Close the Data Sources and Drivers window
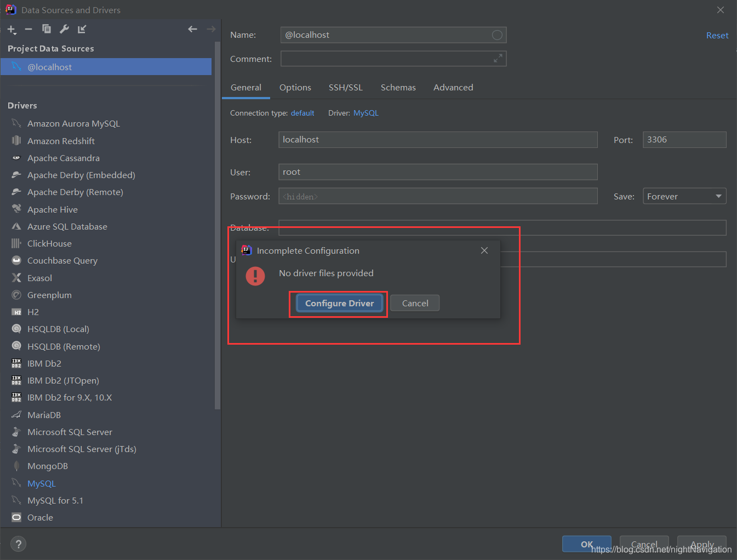Viewport: 737px width, 560px height. pyautogui.click(x=721, y=10)
